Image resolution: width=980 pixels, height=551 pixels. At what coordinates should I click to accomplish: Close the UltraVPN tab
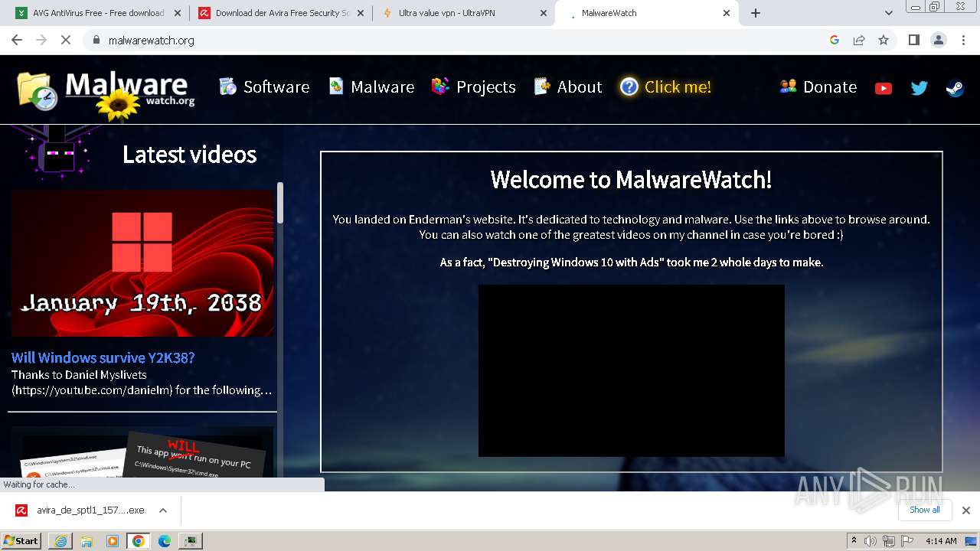(544, 13)
